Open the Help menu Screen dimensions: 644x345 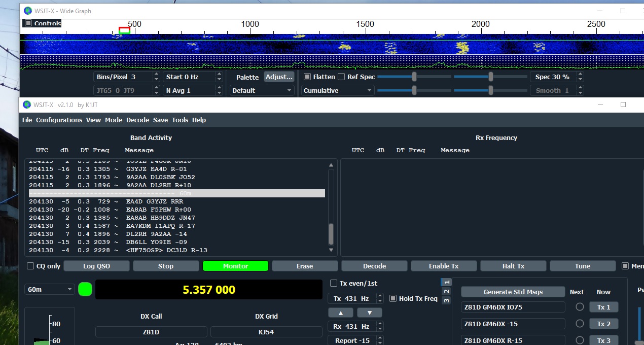199,120
